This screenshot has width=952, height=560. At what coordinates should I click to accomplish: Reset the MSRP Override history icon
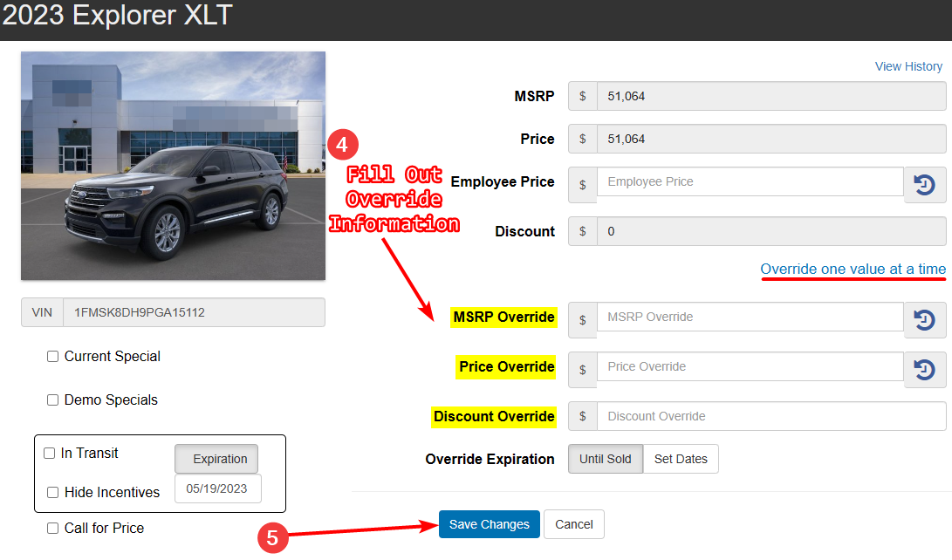point(925,320)
